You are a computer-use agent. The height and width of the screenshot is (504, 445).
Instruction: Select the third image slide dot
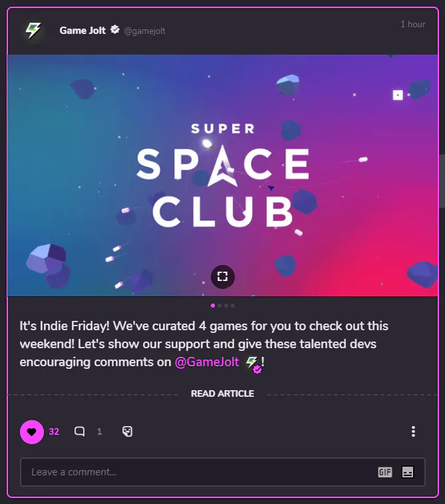(226, 306)
